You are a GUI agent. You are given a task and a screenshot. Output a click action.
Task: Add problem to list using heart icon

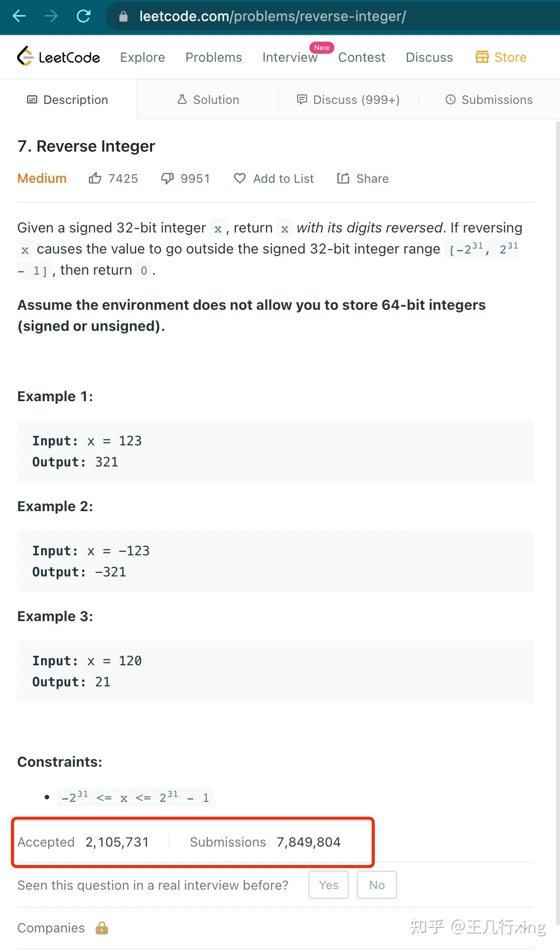239,178
